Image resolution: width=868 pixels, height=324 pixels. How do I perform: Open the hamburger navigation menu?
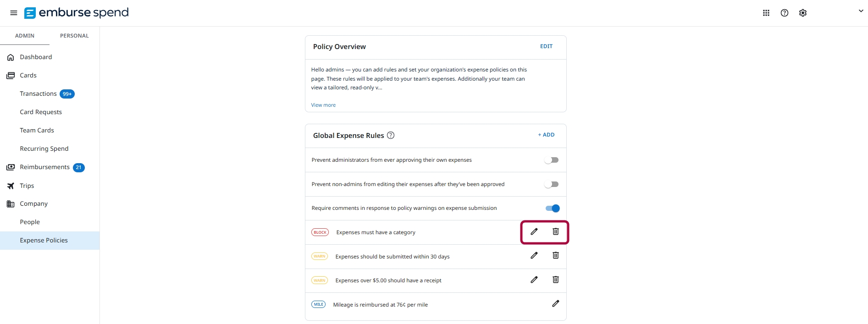point(14,13)
